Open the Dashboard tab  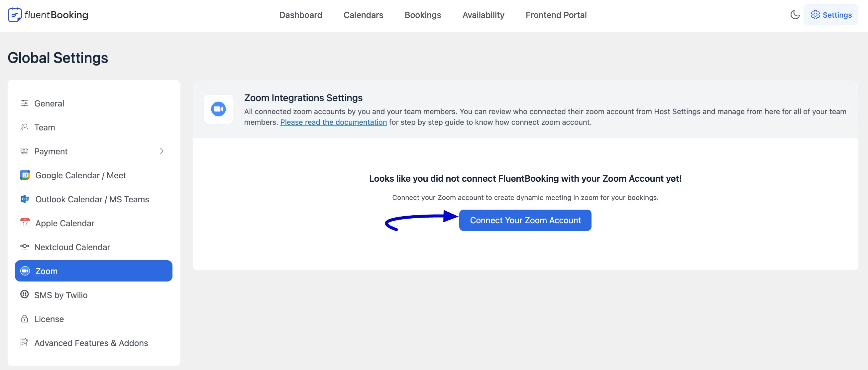(x=300, y=15)
